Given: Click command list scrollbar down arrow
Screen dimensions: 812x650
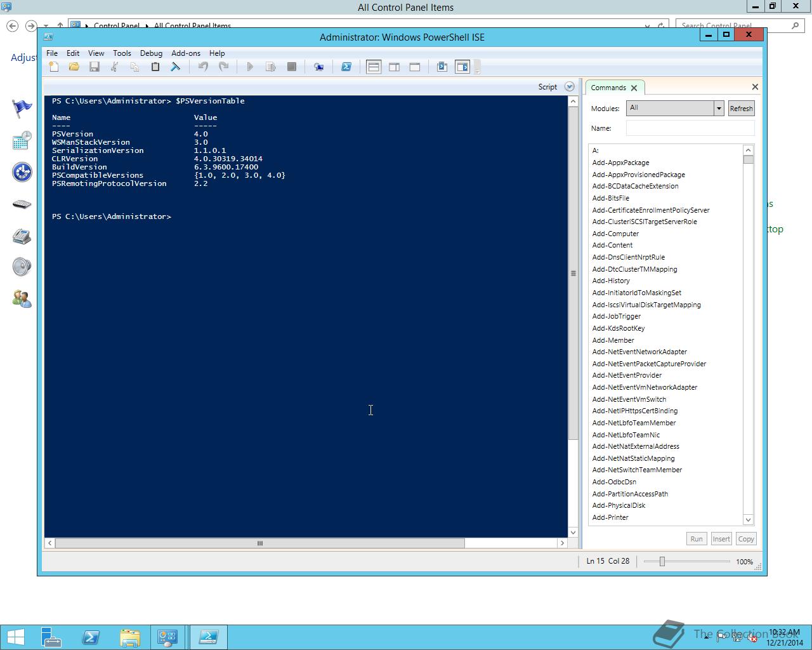Looking at the screenshot, I should pyautogui.click(x=748, y=520).
